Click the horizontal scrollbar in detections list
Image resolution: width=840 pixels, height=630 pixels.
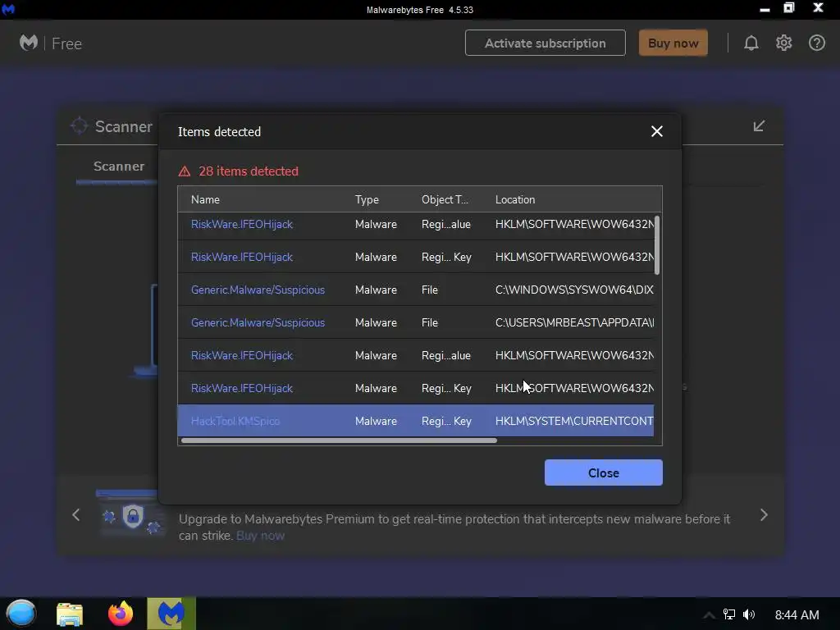point(339,441)
